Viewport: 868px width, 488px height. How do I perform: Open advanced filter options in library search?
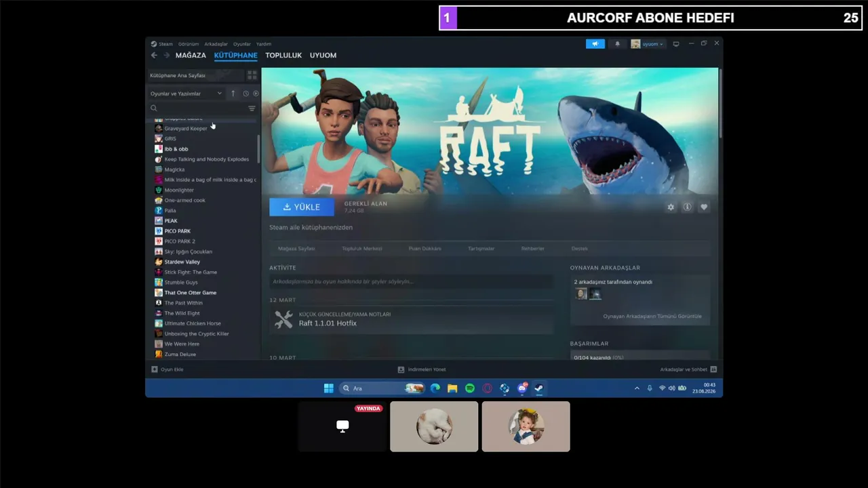click(x=252, y=108)
